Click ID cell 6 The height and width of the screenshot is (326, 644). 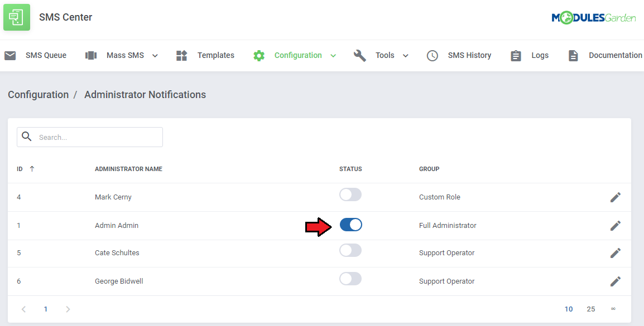19,281
